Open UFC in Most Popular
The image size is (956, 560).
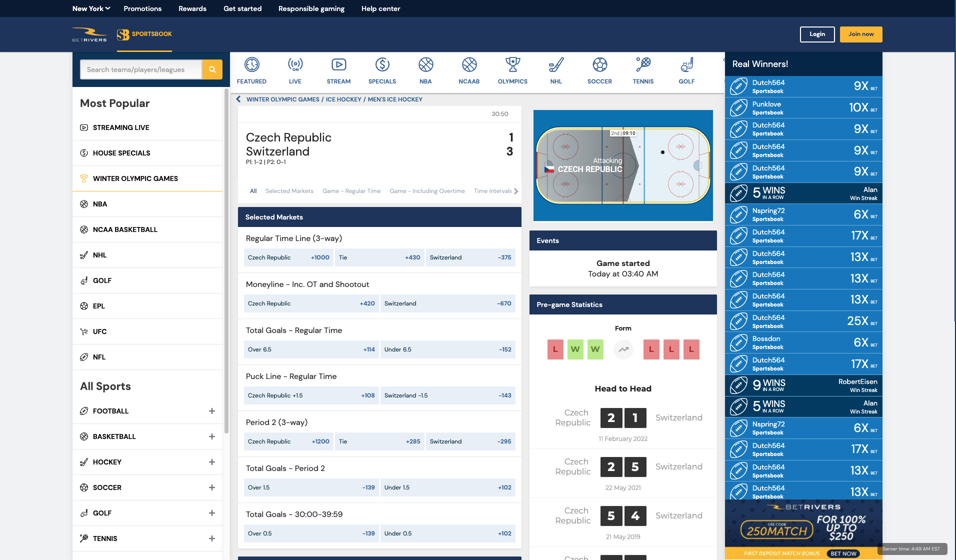click(x=147, y=331)
